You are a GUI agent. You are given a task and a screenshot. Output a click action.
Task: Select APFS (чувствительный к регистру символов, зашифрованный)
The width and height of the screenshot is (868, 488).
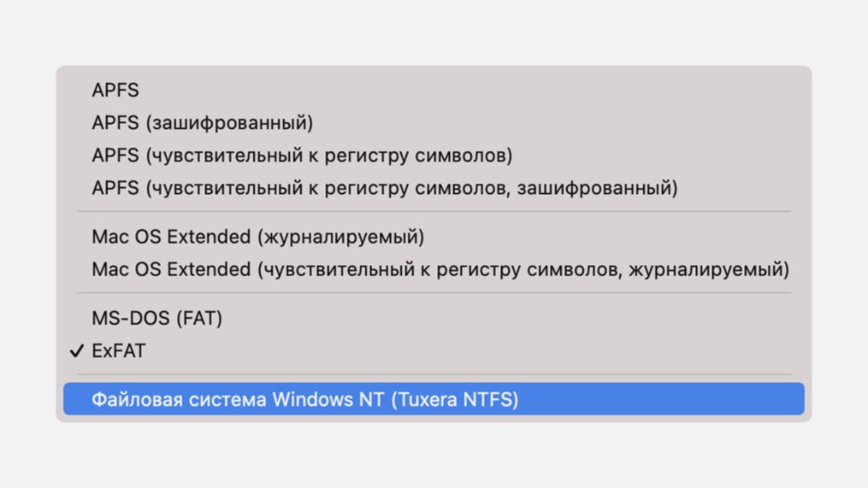[x=384, y=188]
